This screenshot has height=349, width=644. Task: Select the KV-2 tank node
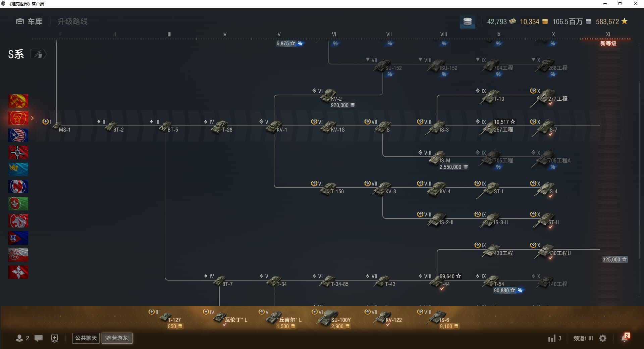[x=330, y=96]
